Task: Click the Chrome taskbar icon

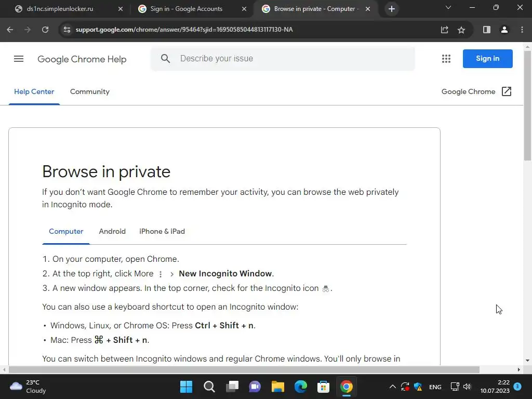Action: (347, 387)
